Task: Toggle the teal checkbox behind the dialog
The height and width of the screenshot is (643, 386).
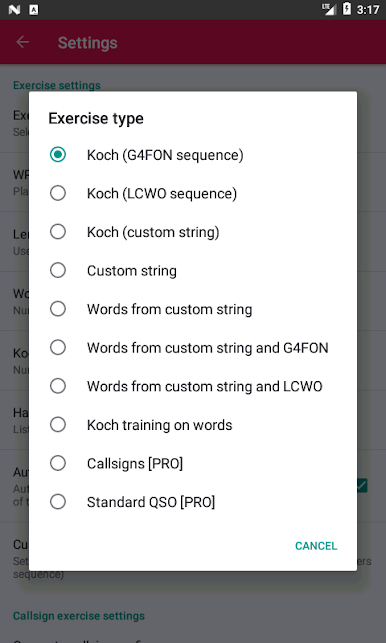Action: pyautogui.click(x=362, y=486)
